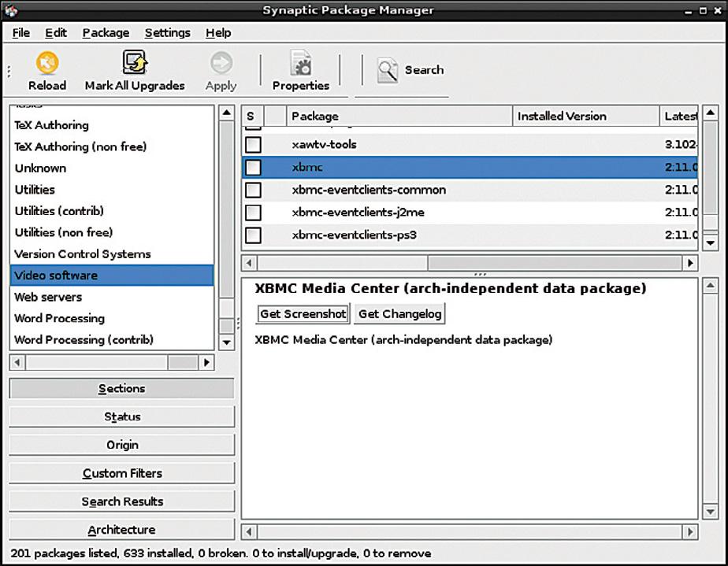
Task: Select the Video software category
Action: 111,275
